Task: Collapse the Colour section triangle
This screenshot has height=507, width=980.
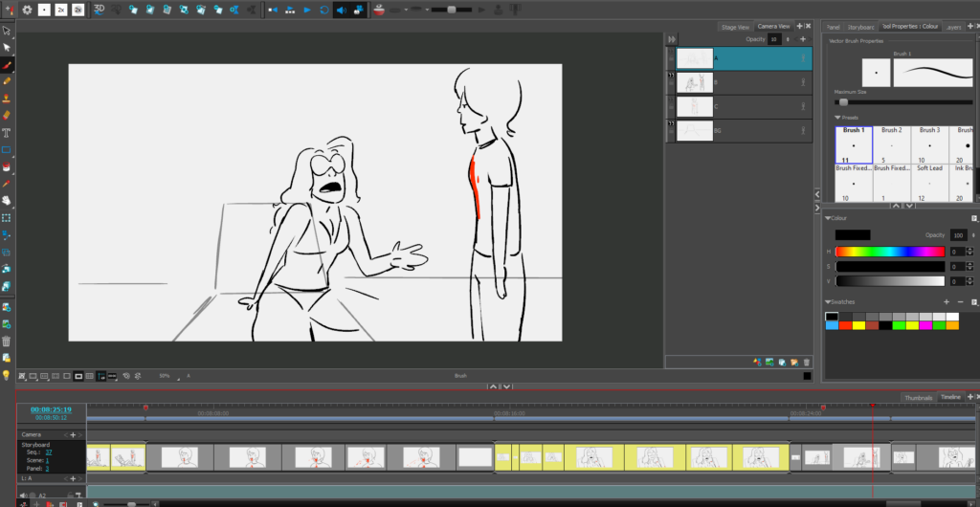Action: tap(828, 218)
